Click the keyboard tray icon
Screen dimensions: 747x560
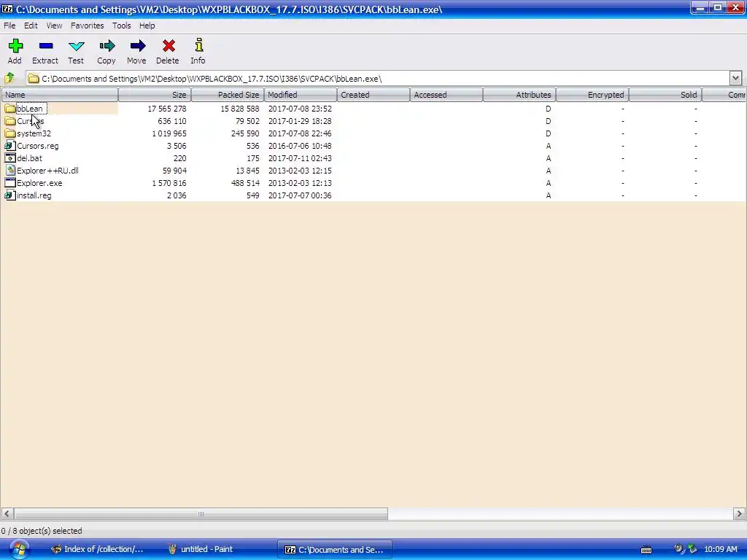[x=646, y=550]
